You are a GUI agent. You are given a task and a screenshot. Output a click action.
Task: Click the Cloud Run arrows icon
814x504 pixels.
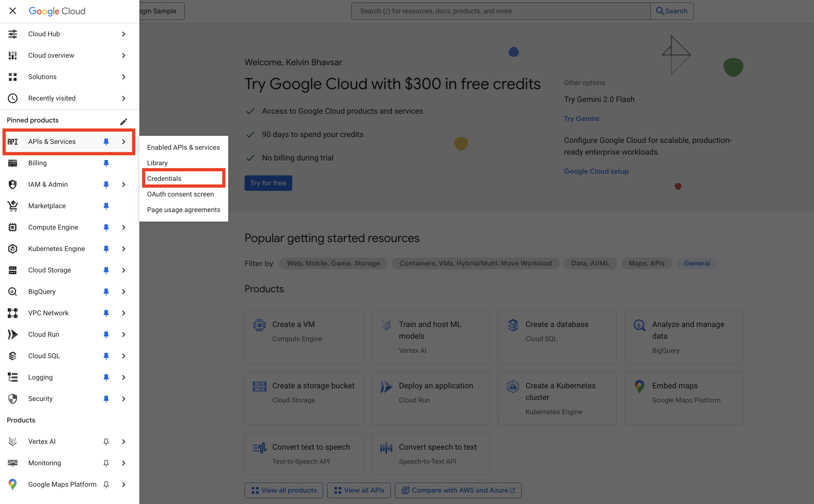[13, 334]
